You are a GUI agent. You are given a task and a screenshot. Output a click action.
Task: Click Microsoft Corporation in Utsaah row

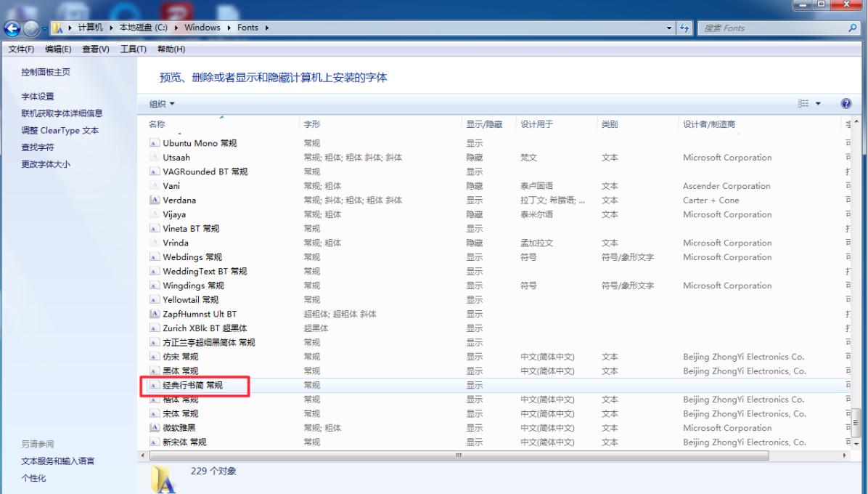tap(726, 158)
